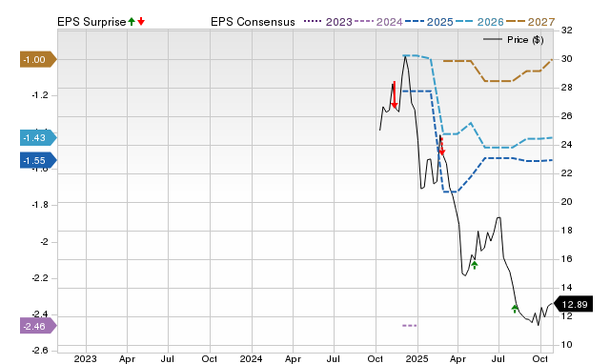Click the short purple 2024 dashed segment

coord(409,326)
